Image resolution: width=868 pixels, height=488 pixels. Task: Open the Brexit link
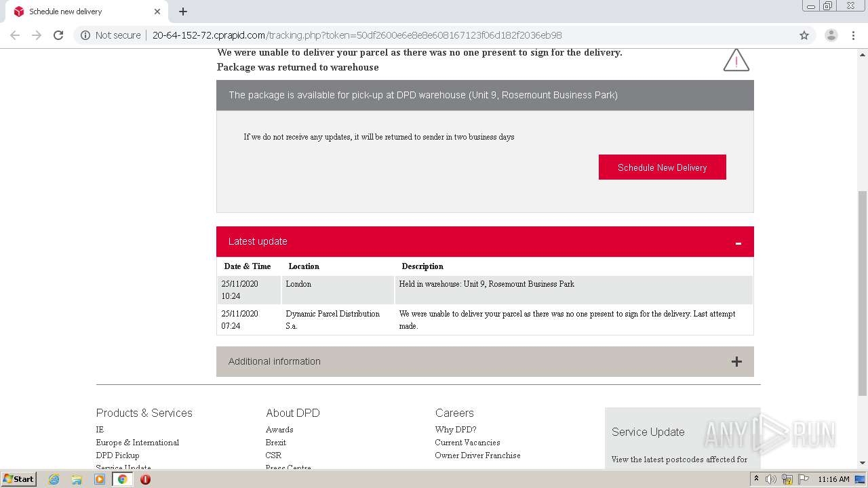276,443
